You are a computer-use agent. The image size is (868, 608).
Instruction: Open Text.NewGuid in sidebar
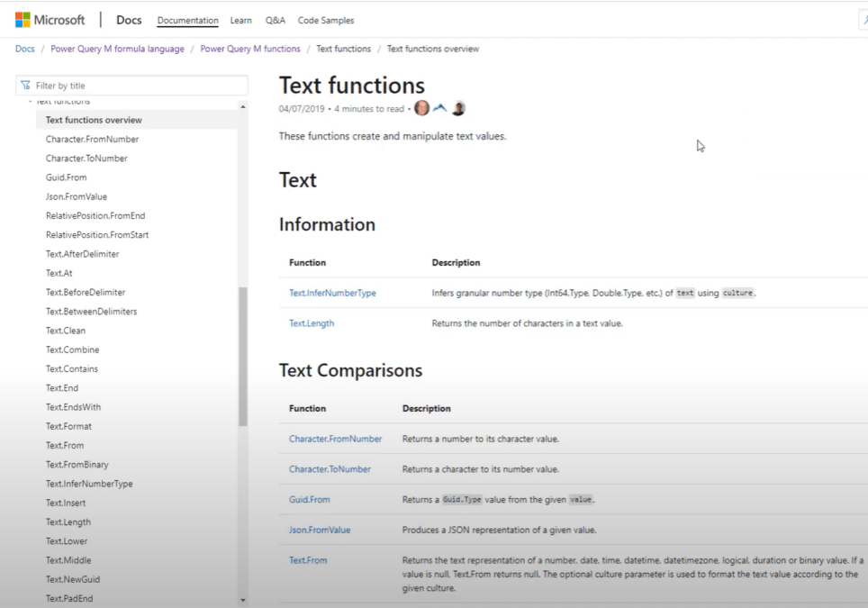pyautogui.click(x=73, y=579)
